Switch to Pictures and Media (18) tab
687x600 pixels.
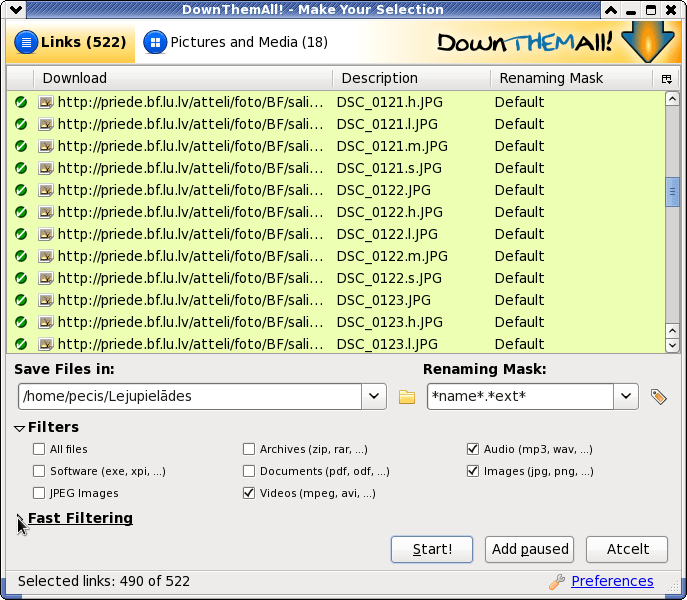pyautogui.click(x=236, y=42)
